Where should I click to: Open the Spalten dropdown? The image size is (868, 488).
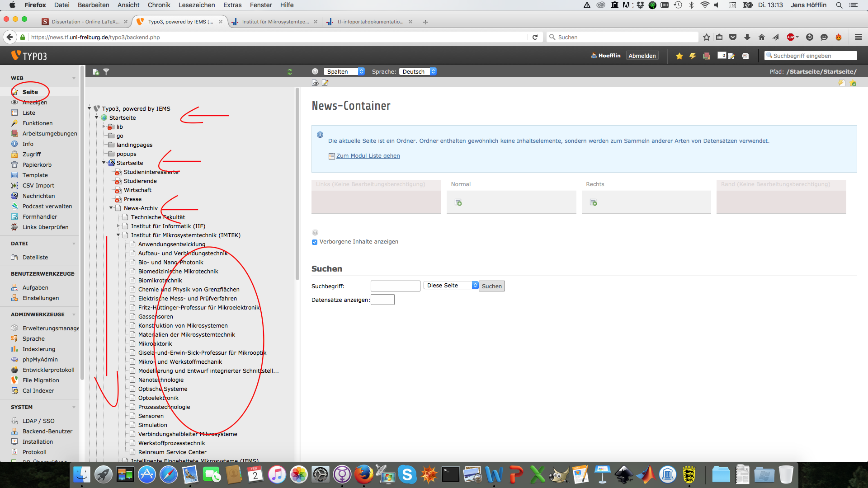tap(344, 71)
